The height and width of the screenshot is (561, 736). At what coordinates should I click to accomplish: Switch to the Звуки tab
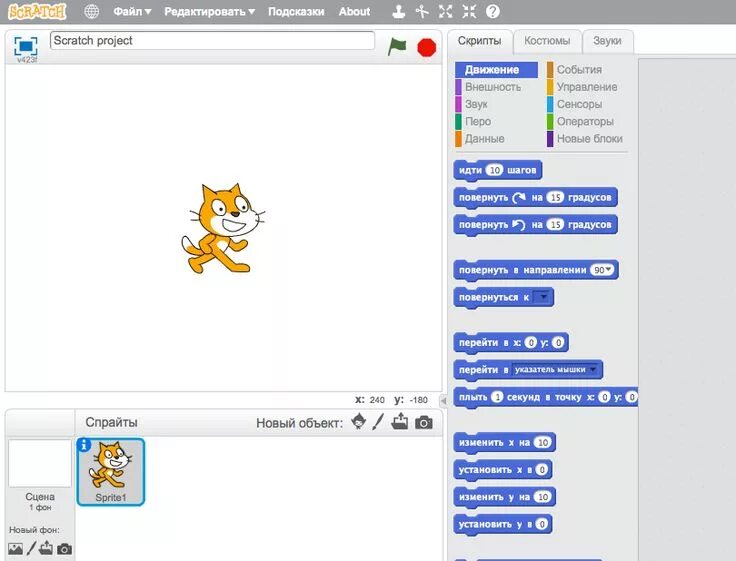tap(607, 41)
